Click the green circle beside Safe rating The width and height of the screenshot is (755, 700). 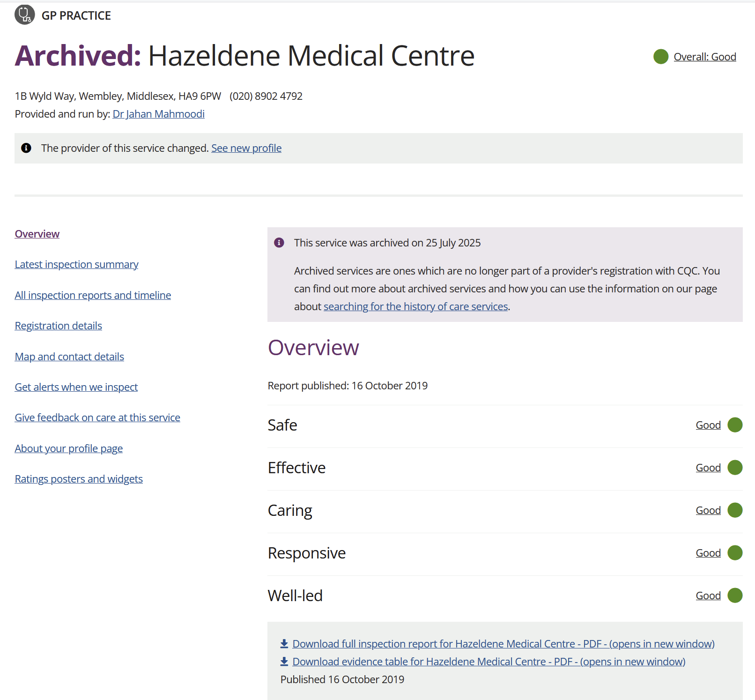click(x=735, y=425)
